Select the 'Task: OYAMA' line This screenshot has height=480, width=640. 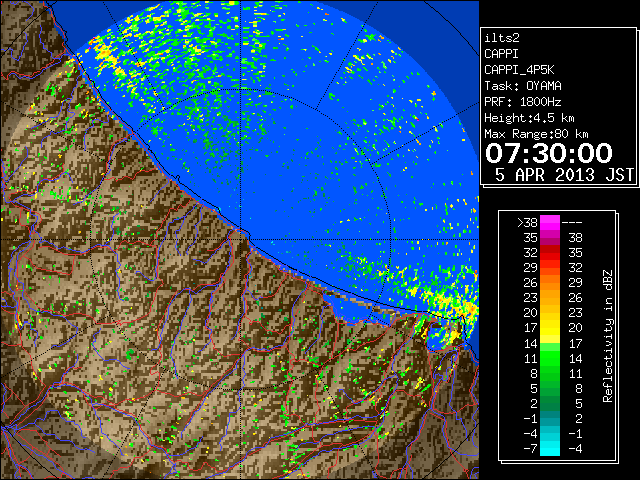pyautogui.click(x=523, y=86)
